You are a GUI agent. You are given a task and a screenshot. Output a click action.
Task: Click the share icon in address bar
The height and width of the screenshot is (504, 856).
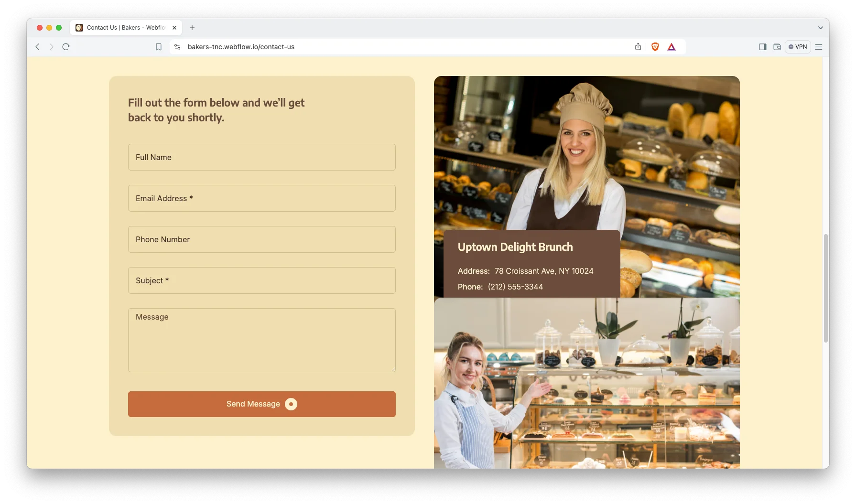click(x=638, y=47)
